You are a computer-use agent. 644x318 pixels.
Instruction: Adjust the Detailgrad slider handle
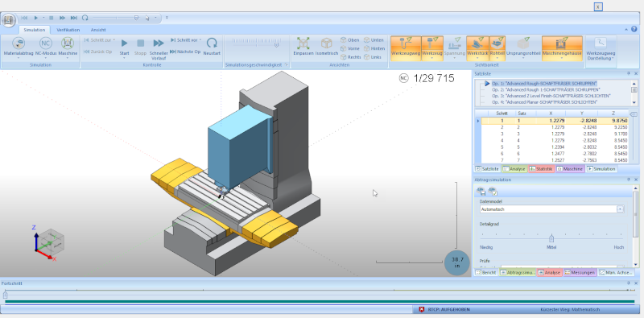tap(551, 238)
